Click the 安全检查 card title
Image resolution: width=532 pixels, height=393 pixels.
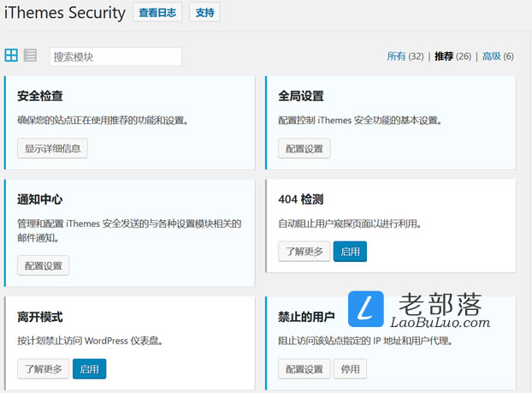[x=40, y=96]
